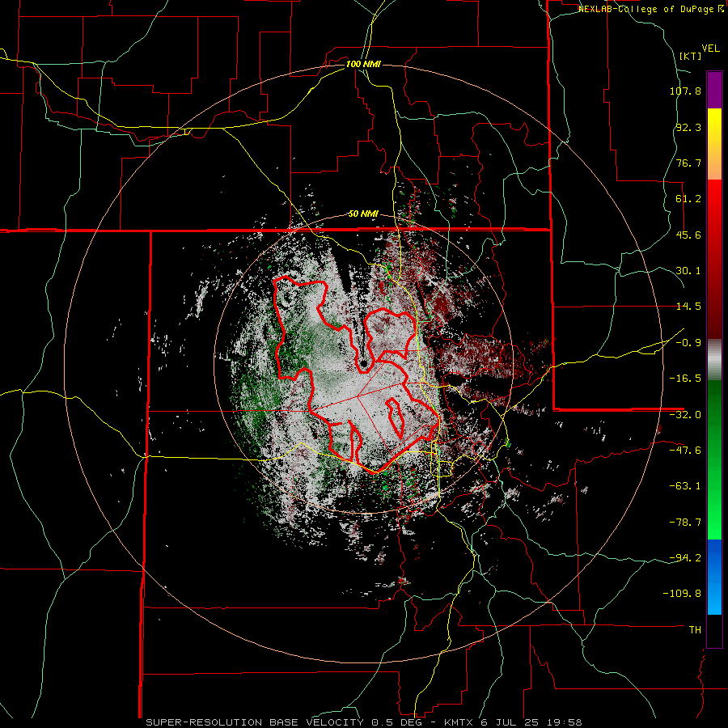
Task: Click the [KT] units label
Action: (x=691, y=56)
